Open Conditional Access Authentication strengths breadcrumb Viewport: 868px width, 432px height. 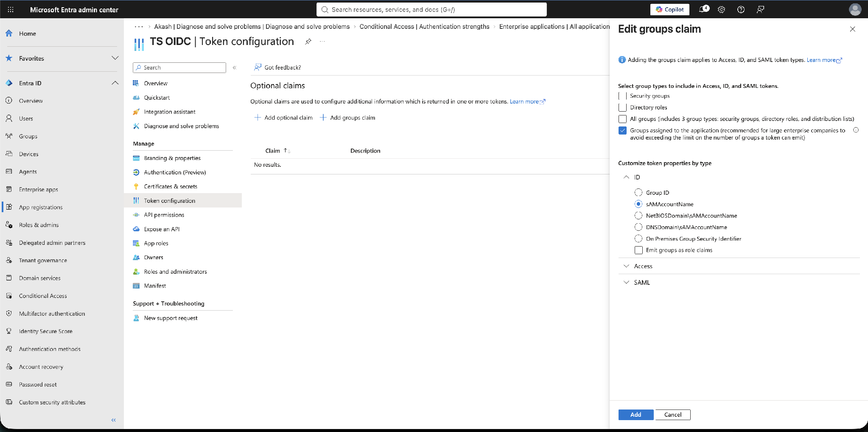click(424, 26)
